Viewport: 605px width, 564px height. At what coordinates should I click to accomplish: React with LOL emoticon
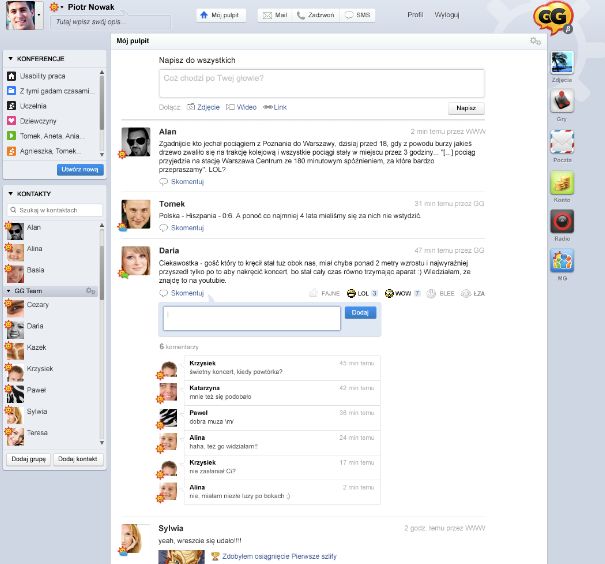point(351,294)
